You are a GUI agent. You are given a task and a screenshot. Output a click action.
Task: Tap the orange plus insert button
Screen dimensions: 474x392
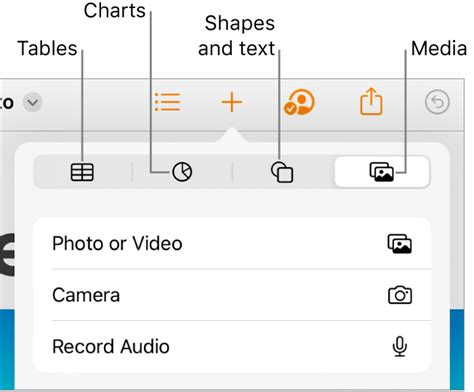point(232,102)
